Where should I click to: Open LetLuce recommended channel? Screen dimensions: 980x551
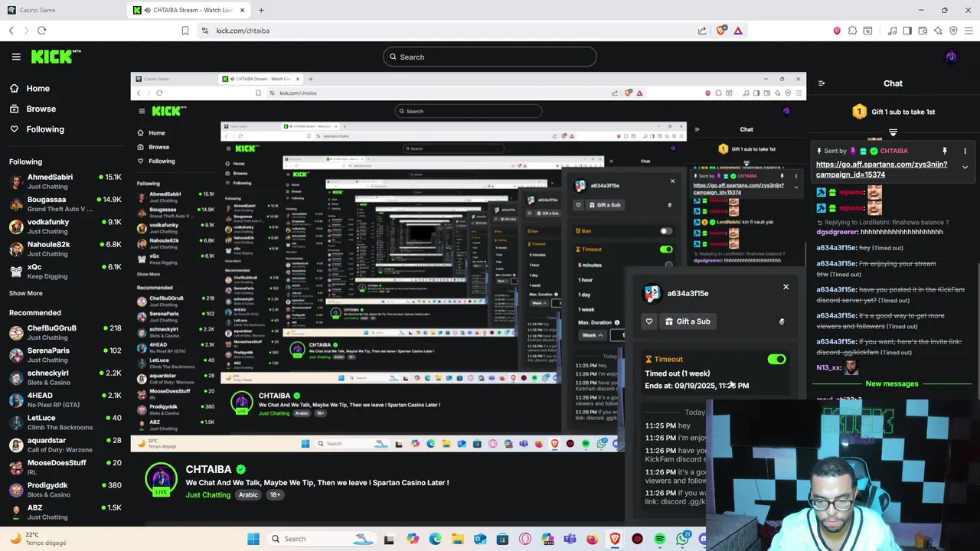pos(65,422)
